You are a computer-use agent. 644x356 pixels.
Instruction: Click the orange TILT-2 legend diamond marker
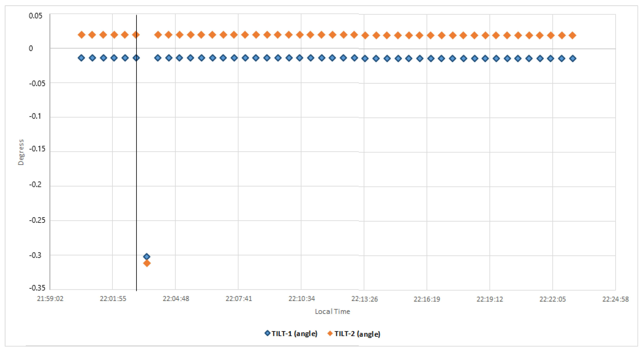coord(330,333)
